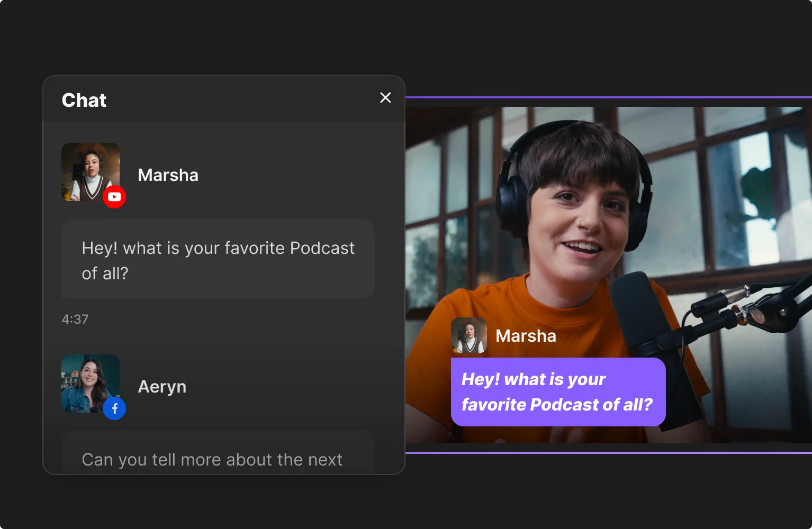Screen dimensions: 812x529
Task: Click the 4:37 timestamp link
Action: 75,318
